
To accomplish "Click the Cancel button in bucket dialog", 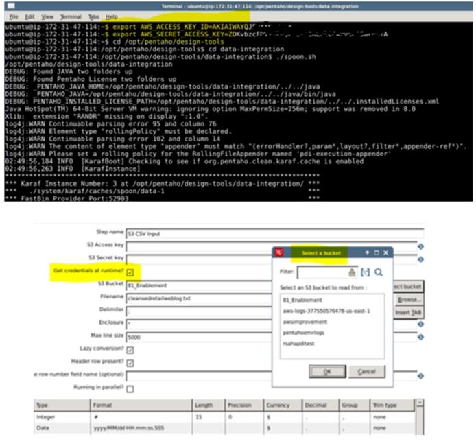I will 367,371.
